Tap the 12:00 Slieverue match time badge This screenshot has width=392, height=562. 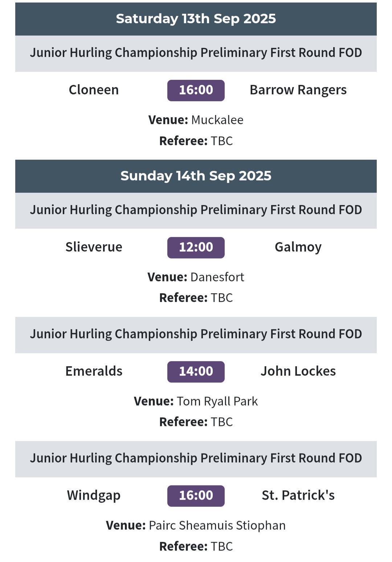point(196,248)
